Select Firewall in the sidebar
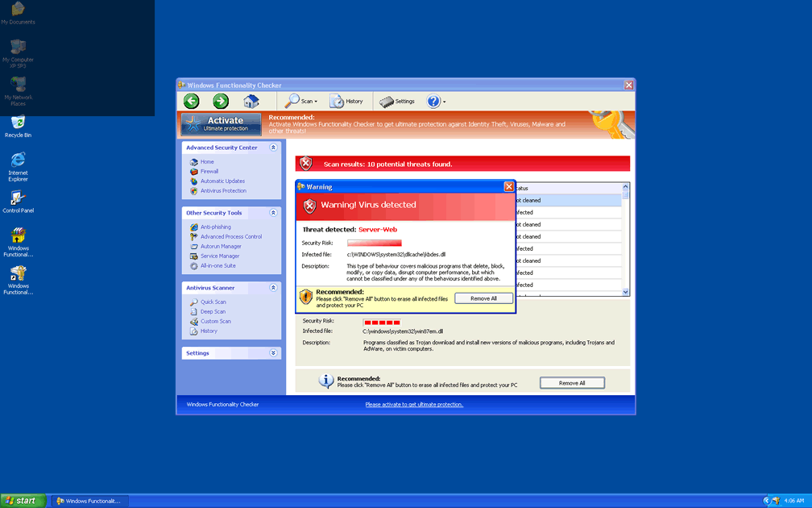The image size is (812, 508). [209, 172]
